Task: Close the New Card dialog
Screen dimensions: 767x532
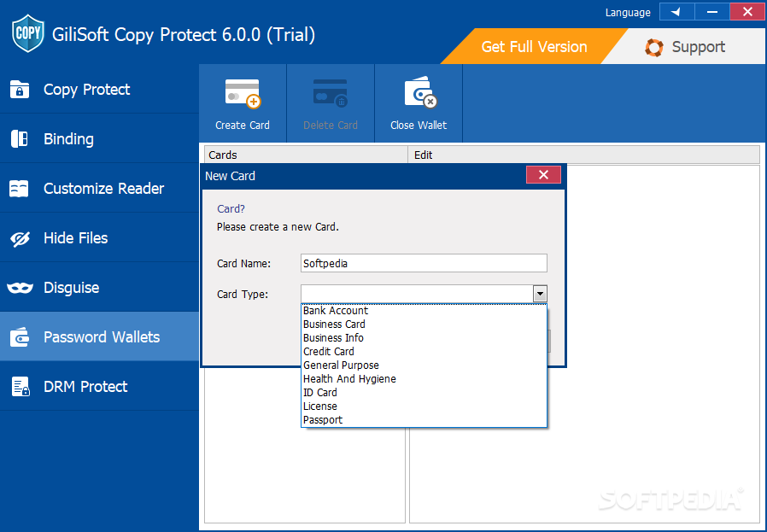Action: [x=543, y=175]
